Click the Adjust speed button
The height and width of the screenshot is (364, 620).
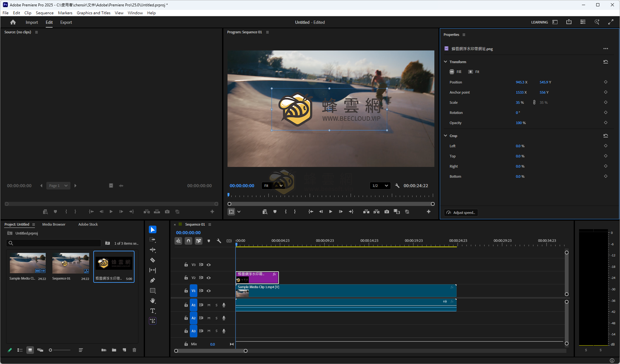pos(461,213)
